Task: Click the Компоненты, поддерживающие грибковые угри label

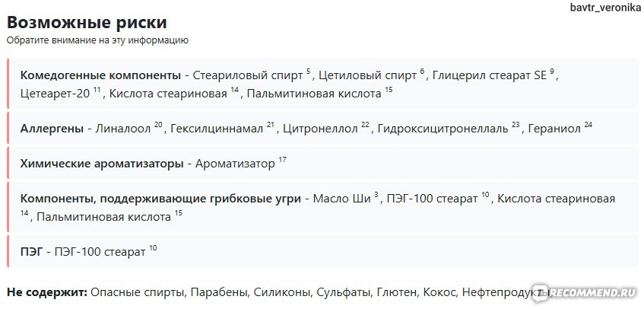Action: [x=161, y=199]
